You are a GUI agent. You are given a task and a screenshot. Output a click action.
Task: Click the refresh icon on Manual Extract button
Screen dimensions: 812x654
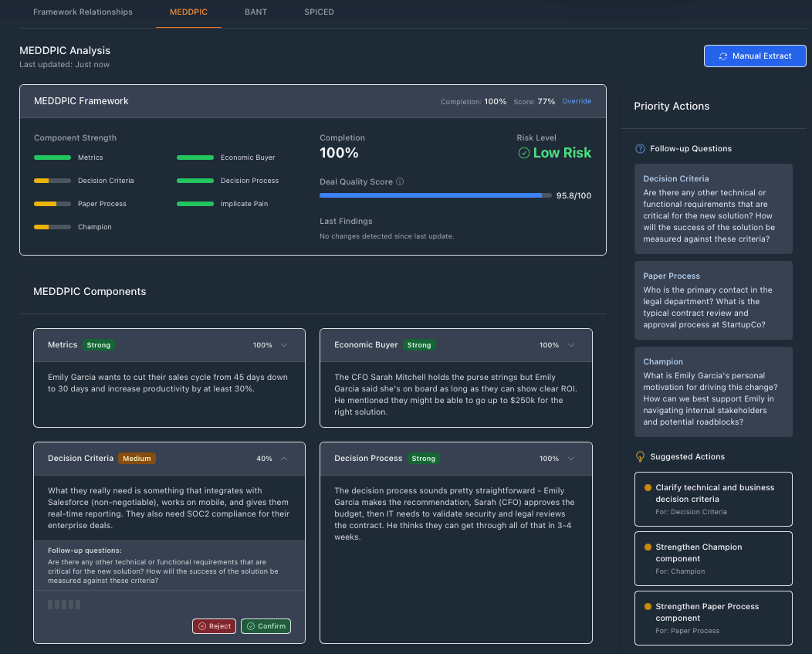click(x=723, y=56)
